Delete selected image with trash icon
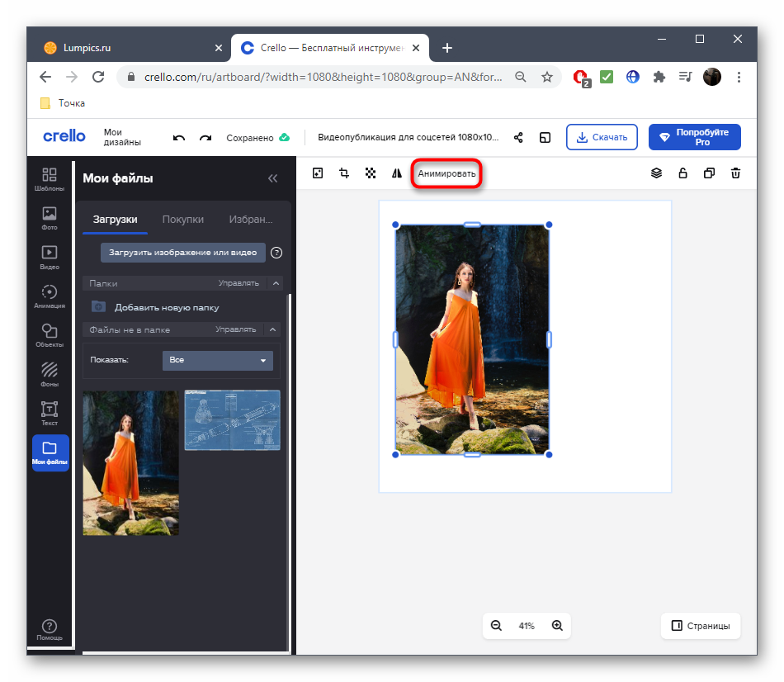 click(735, 173)
